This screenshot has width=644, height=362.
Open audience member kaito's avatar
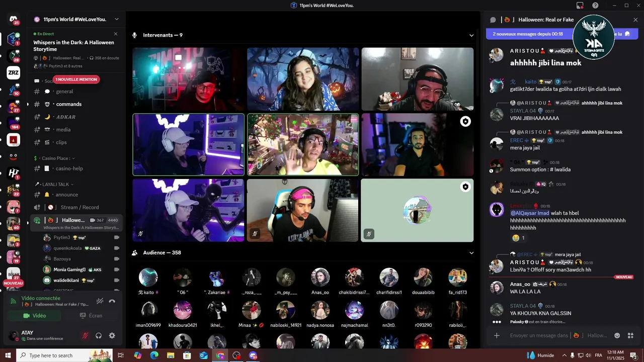pos(148,277)
